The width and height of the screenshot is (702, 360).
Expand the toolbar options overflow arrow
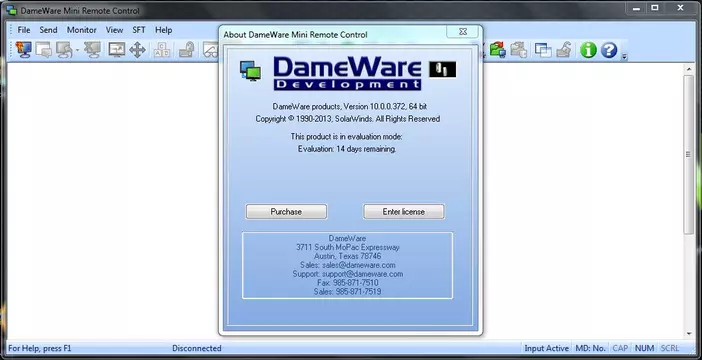pos(624,56)
